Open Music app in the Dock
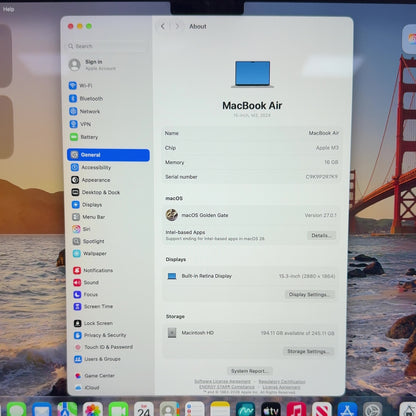The height and width of the screenshot is (416, 416). [x=296, y=410]
